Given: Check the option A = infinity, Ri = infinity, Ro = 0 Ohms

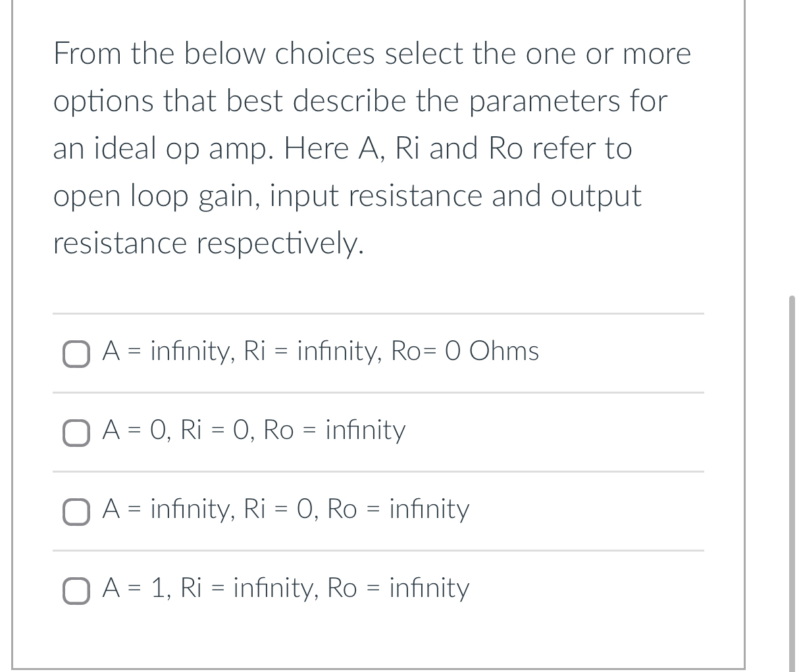Looking at the screenshot, I should click(x=76, y=353).
